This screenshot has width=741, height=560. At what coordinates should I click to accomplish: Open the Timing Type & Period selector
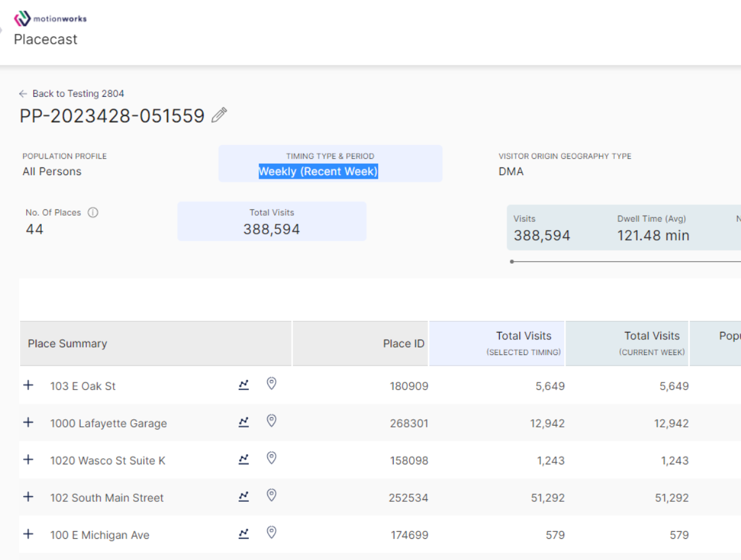[x=331, y=164]
